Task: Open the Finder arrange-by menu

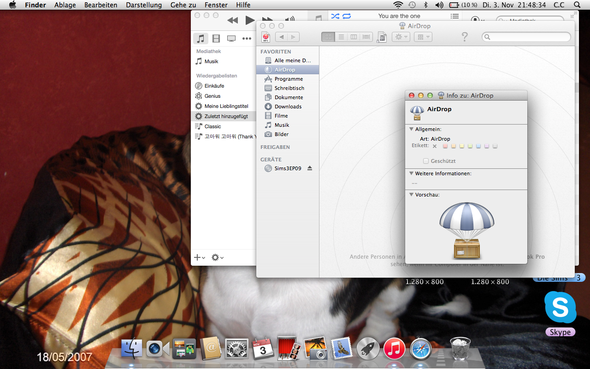Action: pyautogui.click(x=423, y=37)
